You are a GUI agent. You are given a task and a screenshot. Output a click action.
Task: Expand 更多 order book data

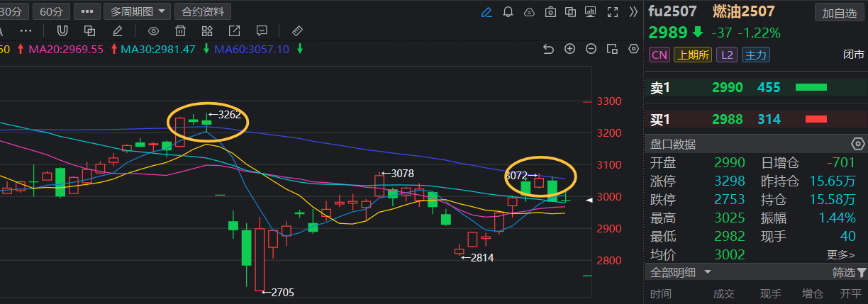(x=840, y=254)
